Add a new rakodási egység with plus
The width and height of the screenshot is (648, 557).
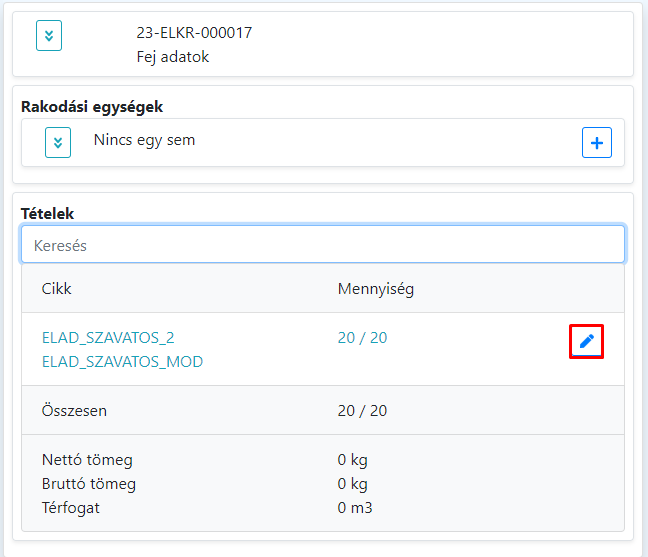pyautogui.click(x=597, y=143)
